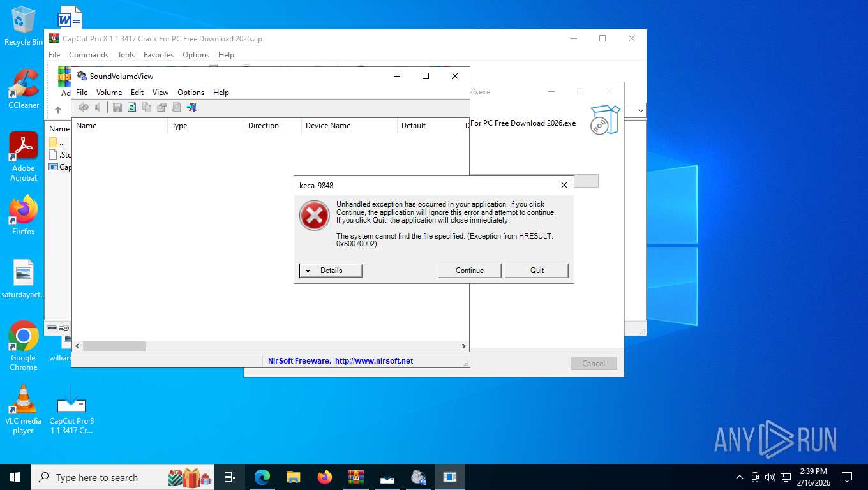Open the notification center icon
868x490 pixels.
(847, 477)
